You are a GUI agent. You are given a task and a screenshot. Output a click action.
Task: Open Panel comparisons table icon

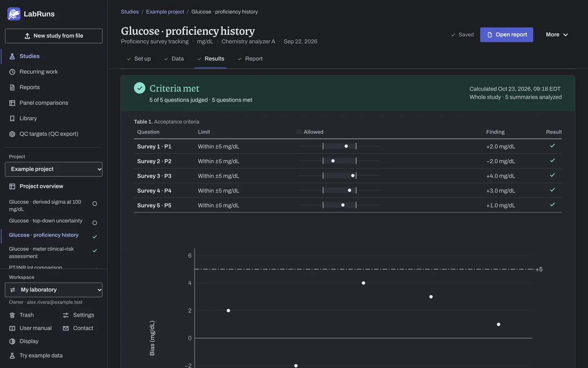pyautogui.click(x=12, y=103)
